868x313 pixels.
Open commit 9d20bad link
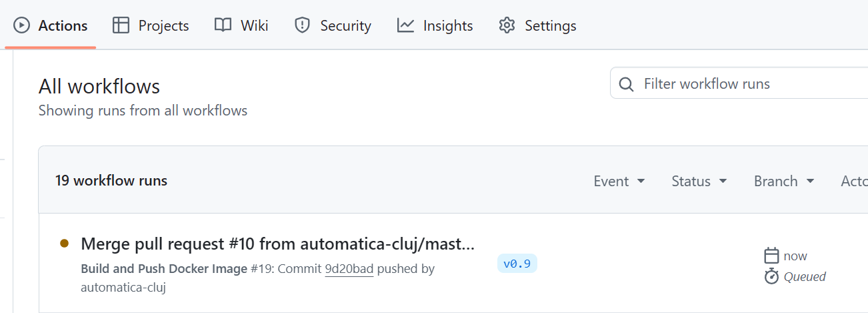pyautogui.click(x=349, y=269)
